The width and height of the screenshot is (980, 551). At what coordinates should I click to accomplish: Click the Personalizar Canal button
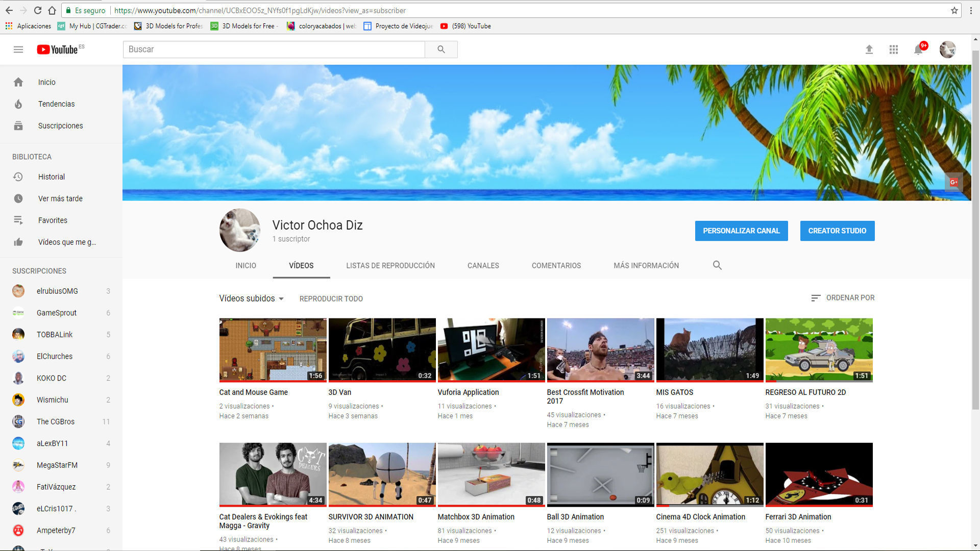pos(741,231)
